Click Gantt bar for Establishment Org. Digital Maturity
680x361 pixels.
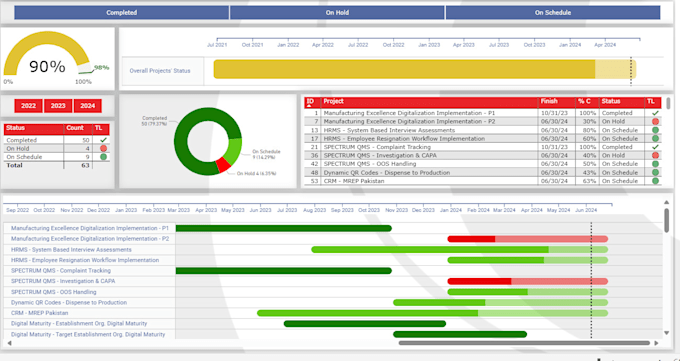[x=365, y=324]
